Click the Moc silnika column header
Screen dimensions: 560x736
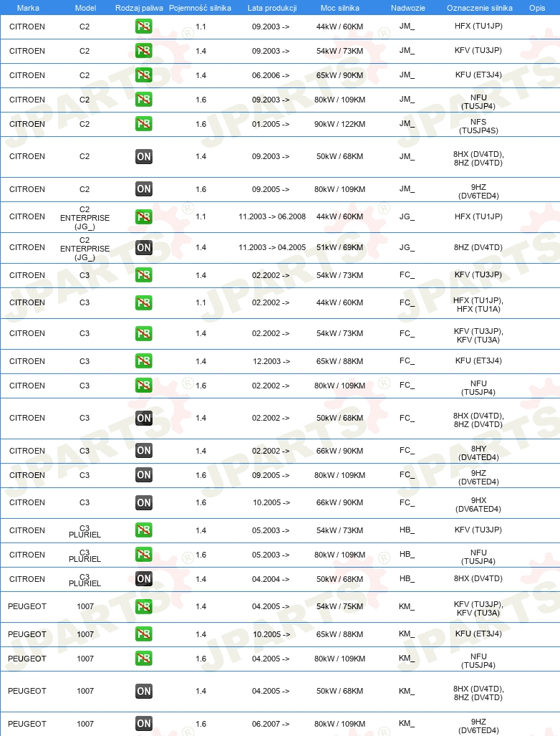[340, 8]
